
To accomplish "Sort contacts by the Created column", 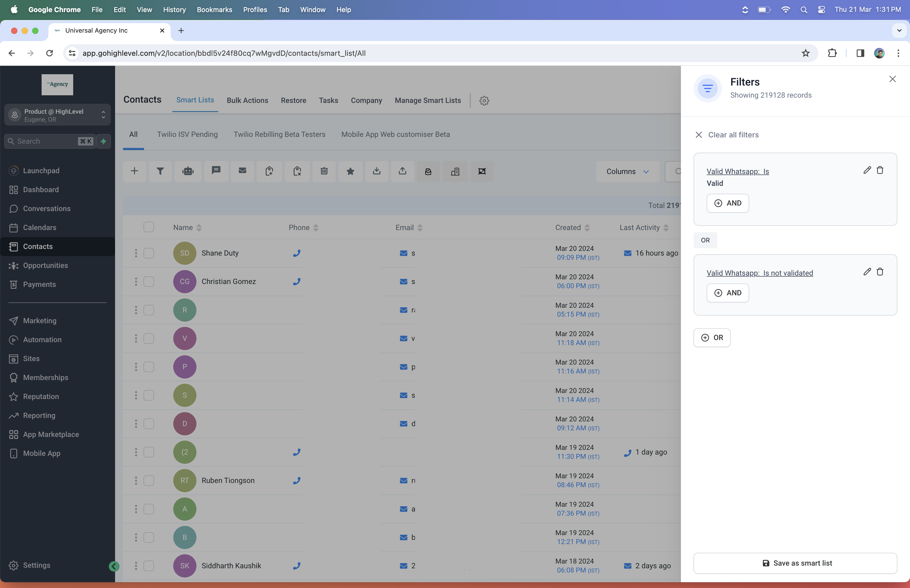I will coord(572,228).
